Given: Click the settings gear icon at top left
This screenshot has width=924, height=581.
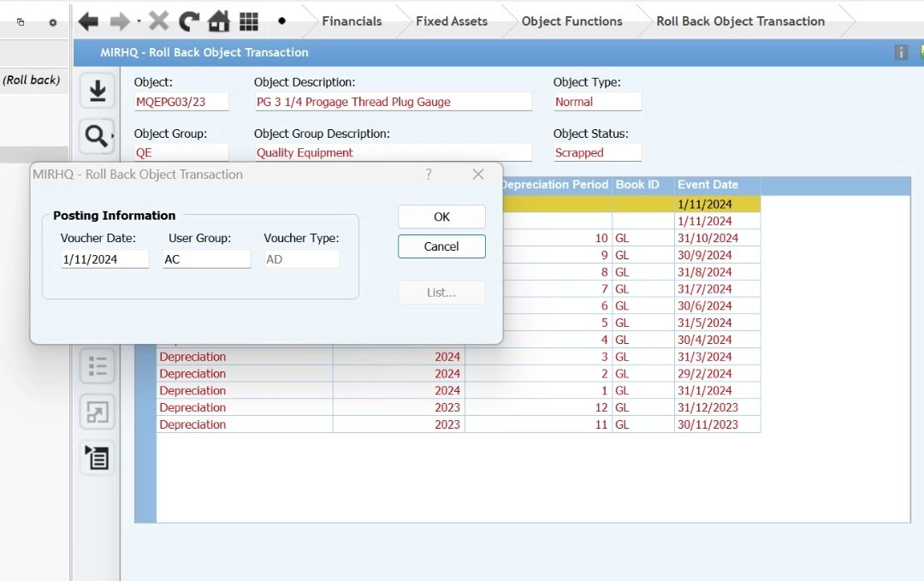Looking at the screenshot, I should (x=53, y=22).
